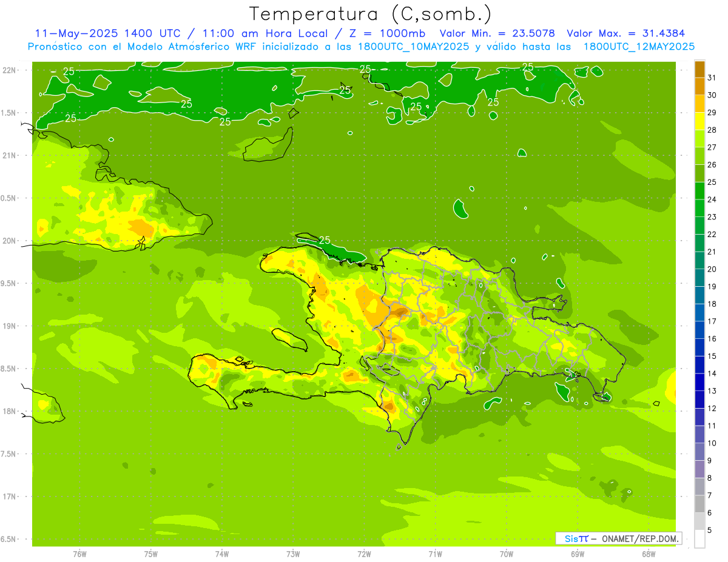
Task: Click the 17N latitude axis label
Action: tap(9, 497)
